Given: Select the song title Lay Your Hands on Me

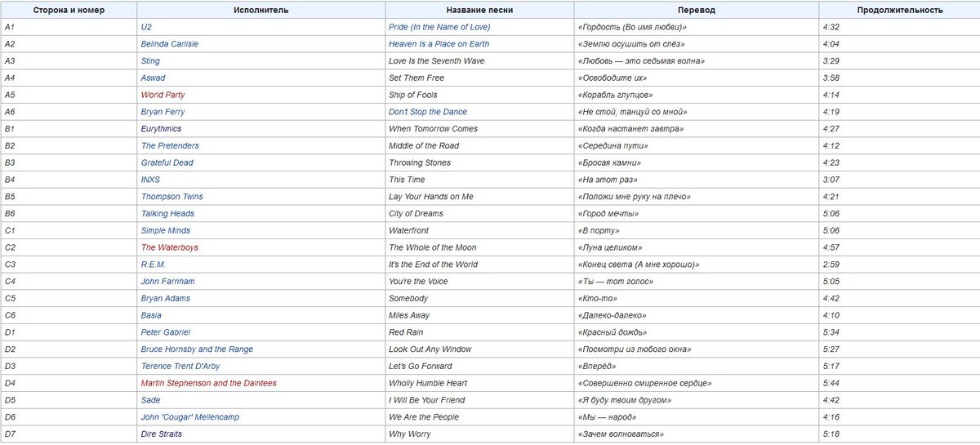Looking at the screenshot, I should click(431, 197).
